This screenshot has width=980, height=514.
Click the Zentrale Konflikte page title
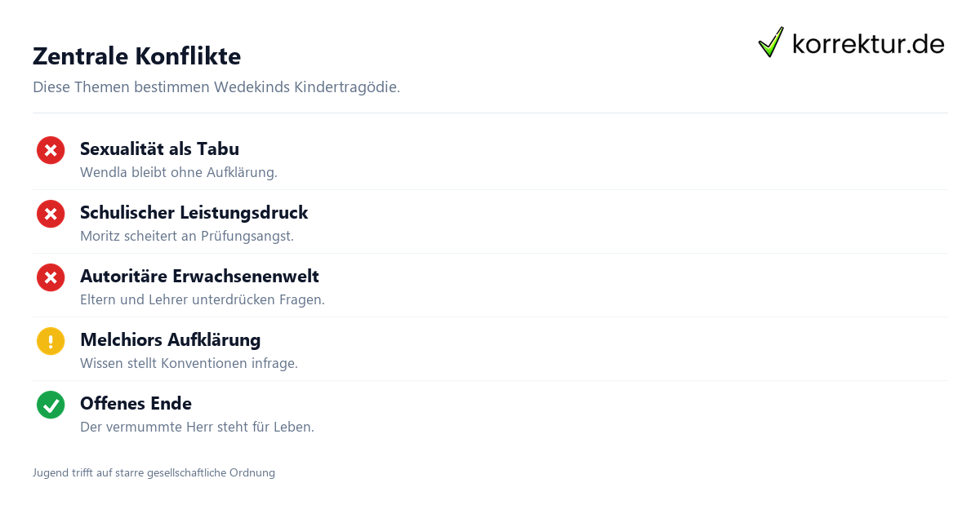(136, 56)
